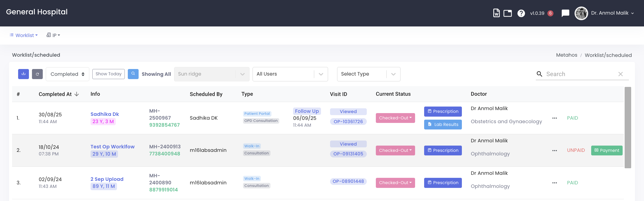Click the green Payment button
644x201 pixels.
[607, 150]
